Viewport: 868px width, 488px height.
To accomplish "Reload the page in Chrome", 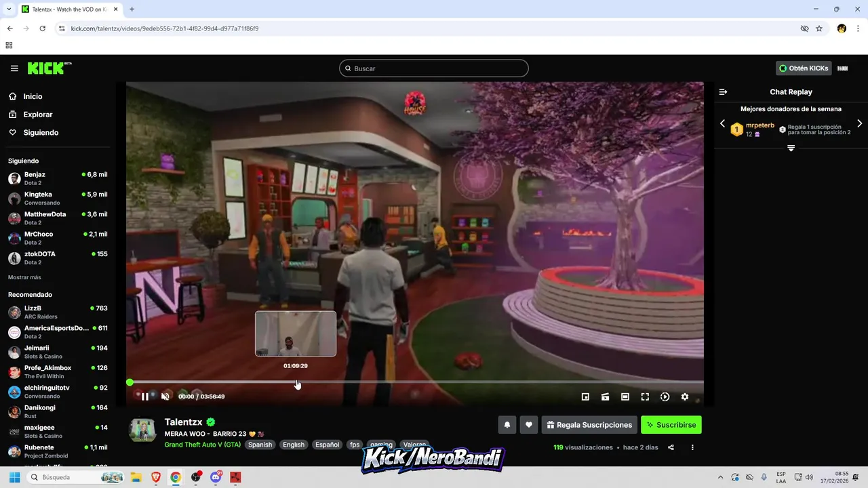I will click(x=43, y=28).
